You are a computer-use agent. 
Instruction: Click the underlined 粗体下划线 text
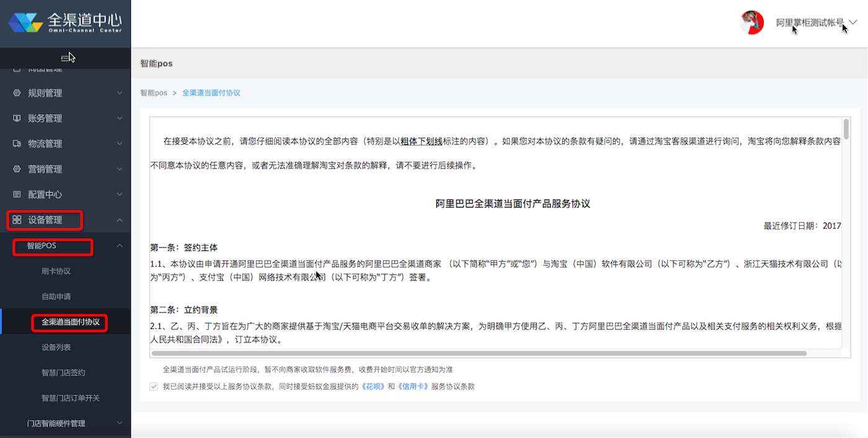click(422, 141)
